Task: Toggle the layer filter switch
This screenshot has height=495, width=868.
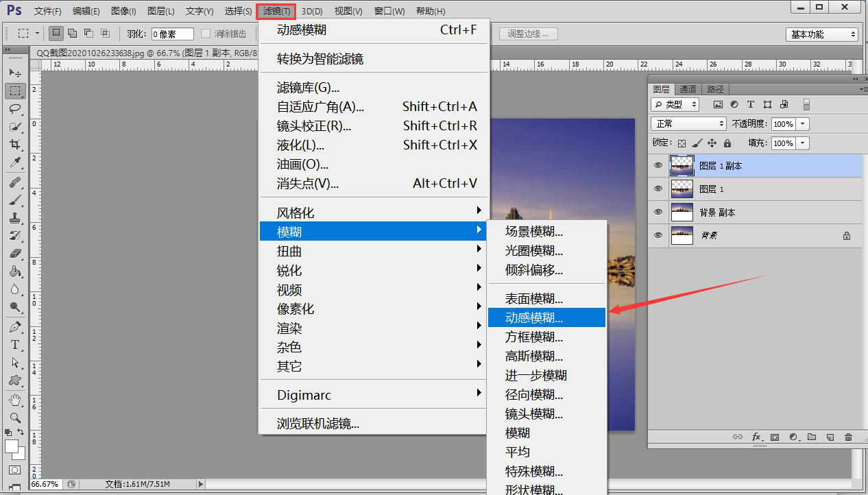Action: (x=806, y=104)
